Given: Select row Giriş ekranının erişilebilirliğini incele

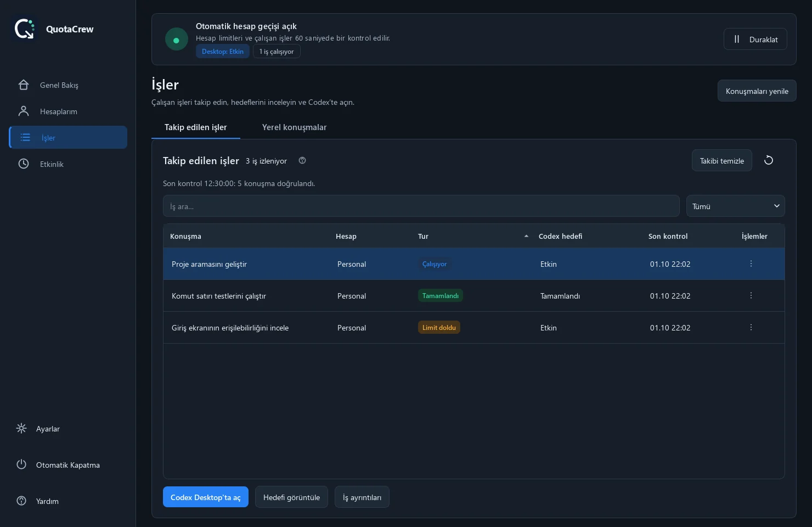Looking at the screenshot, I should tap(474, 328).
